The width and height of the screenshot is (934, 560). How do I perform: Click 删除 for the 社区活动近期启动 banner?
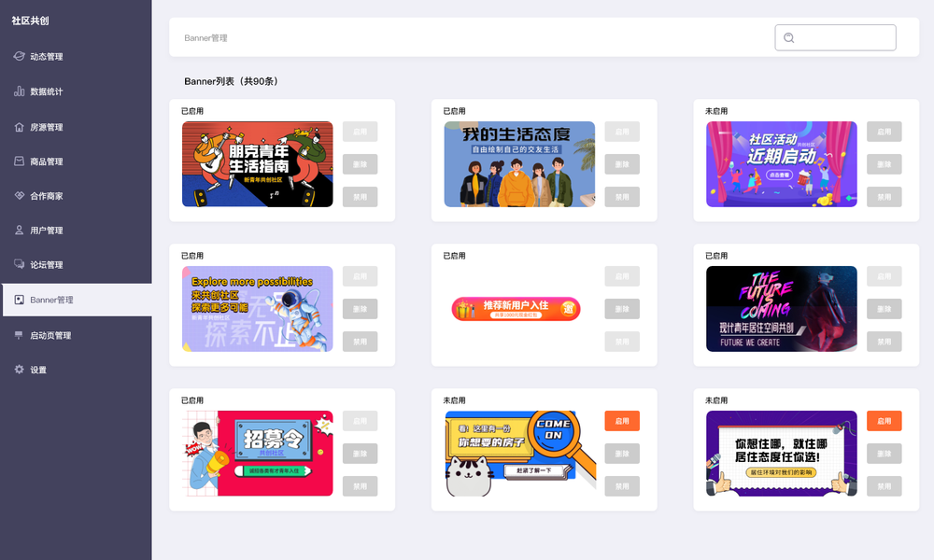click(x=884, y=164)
